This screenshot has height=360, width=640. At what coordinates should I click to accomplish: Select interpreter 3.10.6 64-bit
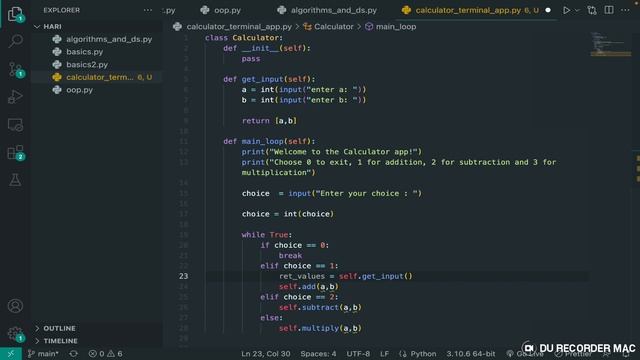click(x=470, y=353)
